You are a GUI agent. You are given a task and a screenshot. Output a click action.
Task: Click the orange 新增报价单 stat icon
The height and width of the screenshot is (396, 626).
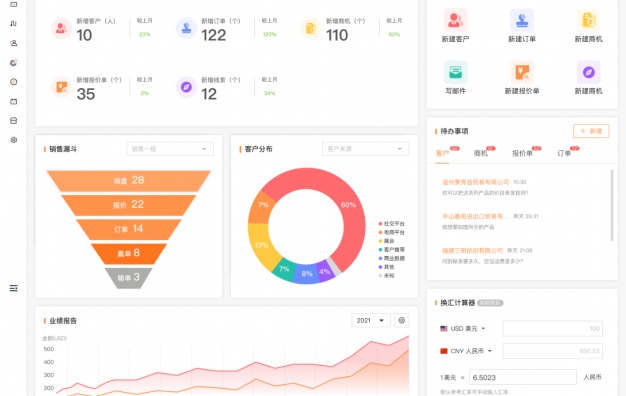click(x=61, y=87)
